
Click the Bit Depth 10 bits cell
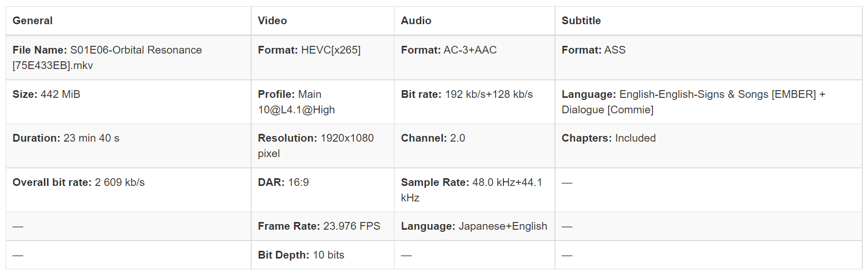coord(301,255)
